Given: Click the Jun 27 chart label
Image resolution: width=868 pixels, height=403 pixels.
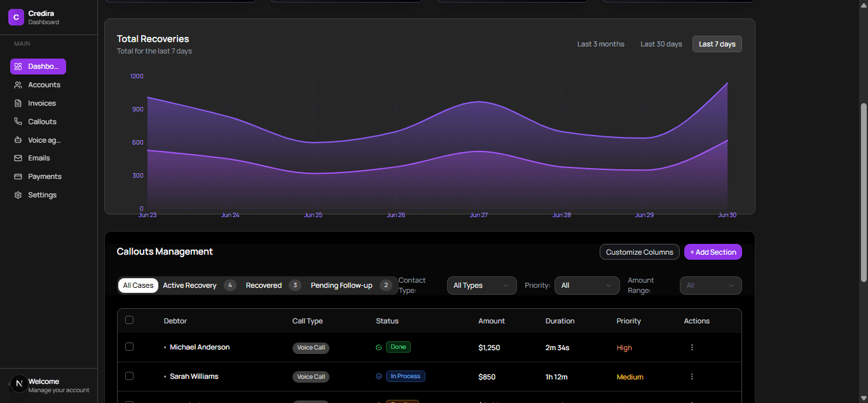Looking at the screenshot, I should [479, 215].
